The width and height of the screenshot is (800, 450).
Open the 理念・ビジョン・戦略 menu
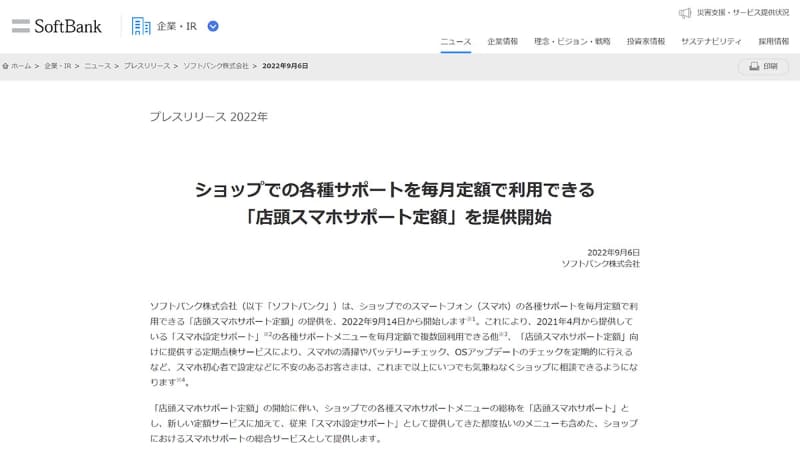coord(572,41)
